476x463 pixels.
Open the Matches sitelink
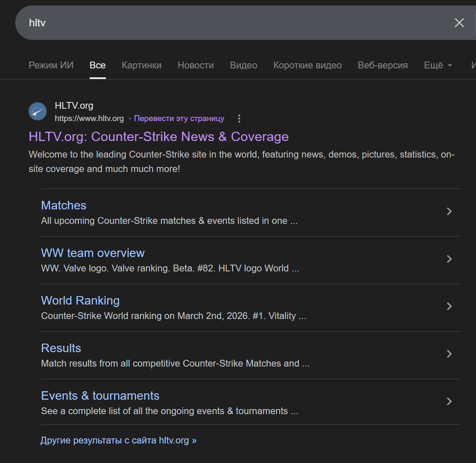(x=64, y=206)
